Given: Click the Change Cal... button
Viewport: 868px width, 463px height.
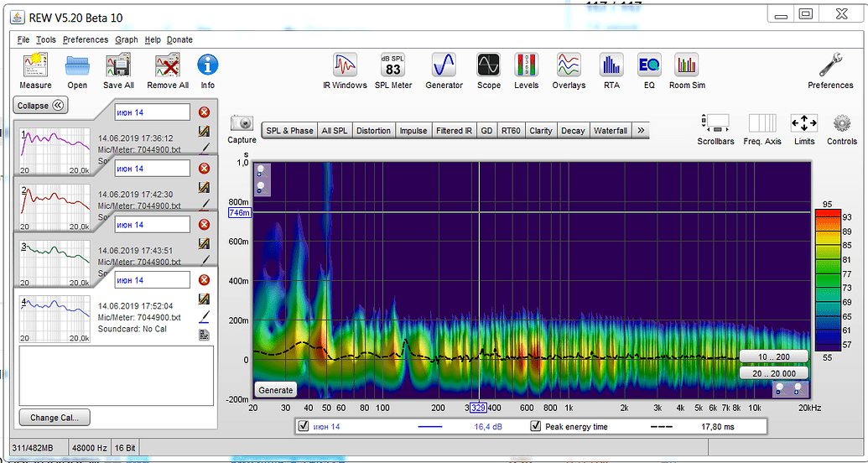Looking at the screenshot, I should click(x=54, y=417).
